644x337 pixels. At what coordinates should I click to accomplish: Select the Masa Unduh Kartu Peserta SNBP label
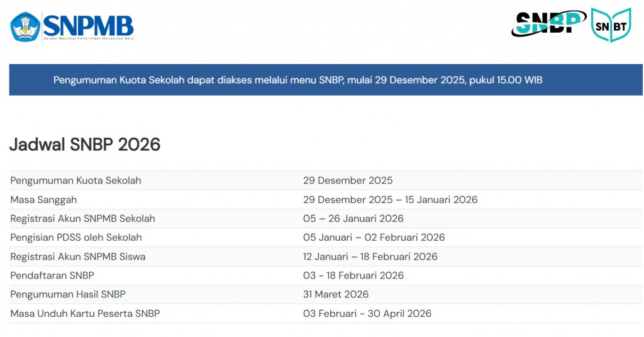(85, 313)
